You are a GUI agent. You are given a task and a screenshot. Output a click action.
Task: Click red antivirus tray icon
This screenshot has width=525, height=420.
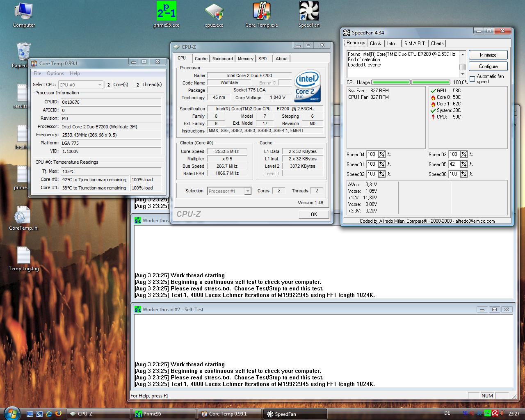pos(495,413)
